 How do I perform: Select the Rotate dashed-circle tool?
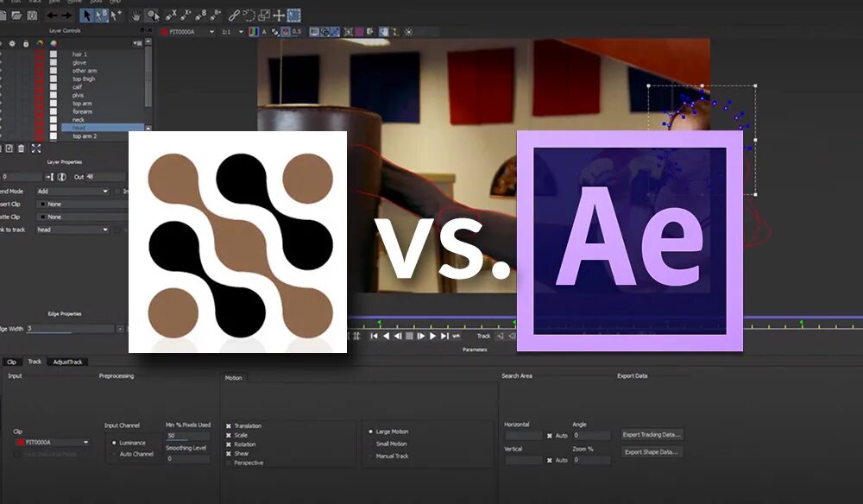pos(249,16)
